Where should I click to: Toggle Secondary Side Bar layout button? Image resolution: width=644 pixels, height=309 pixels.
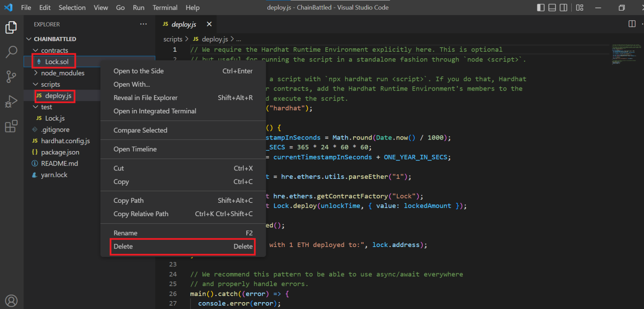[563, 8]
